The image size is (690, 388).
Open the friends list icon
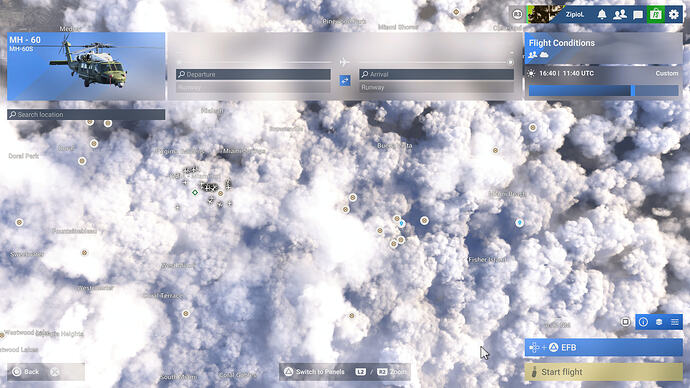click(620, 15)
